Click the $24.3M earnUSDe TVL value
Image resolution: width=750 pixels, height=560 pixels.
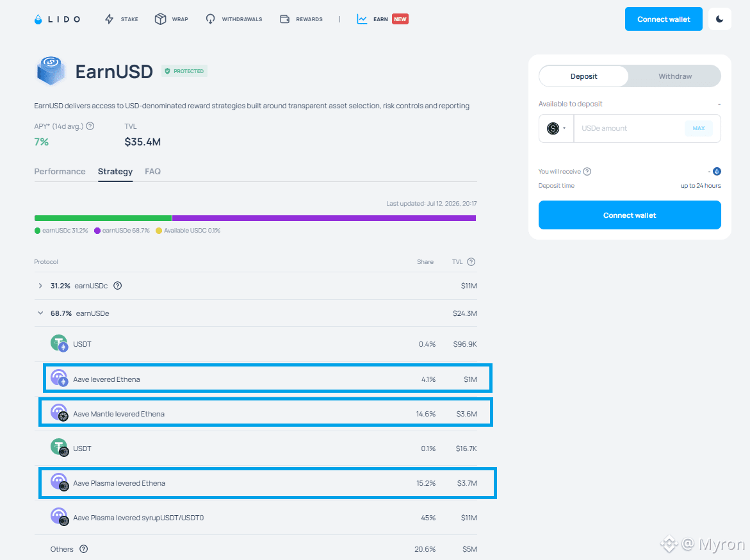464,313
